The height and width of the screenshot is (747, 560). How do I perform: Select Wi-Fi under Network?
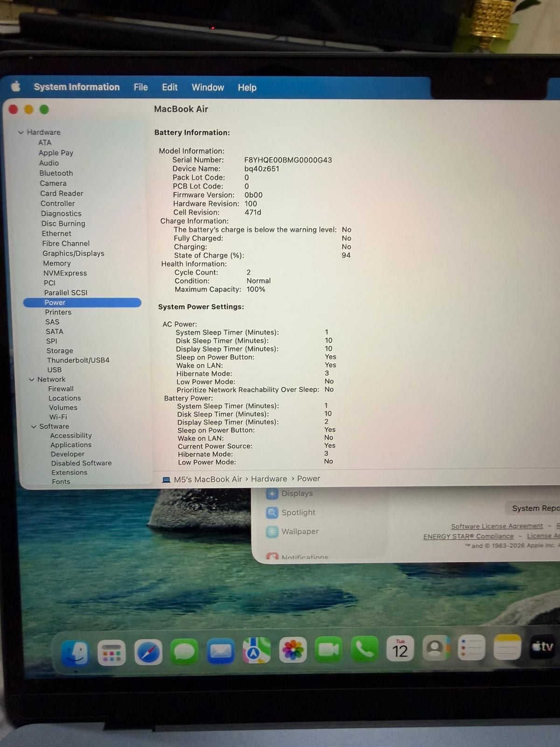(58, 417)
